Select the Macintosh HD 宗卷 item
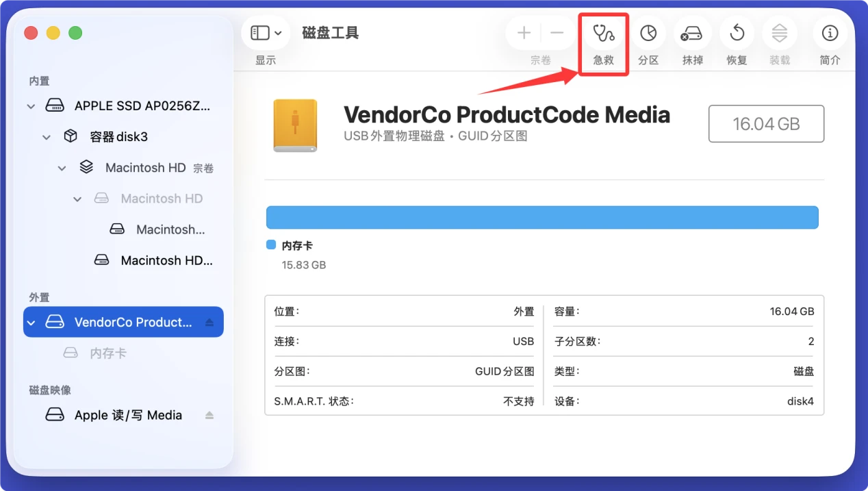The image size is (868, 491). (145, 167)
